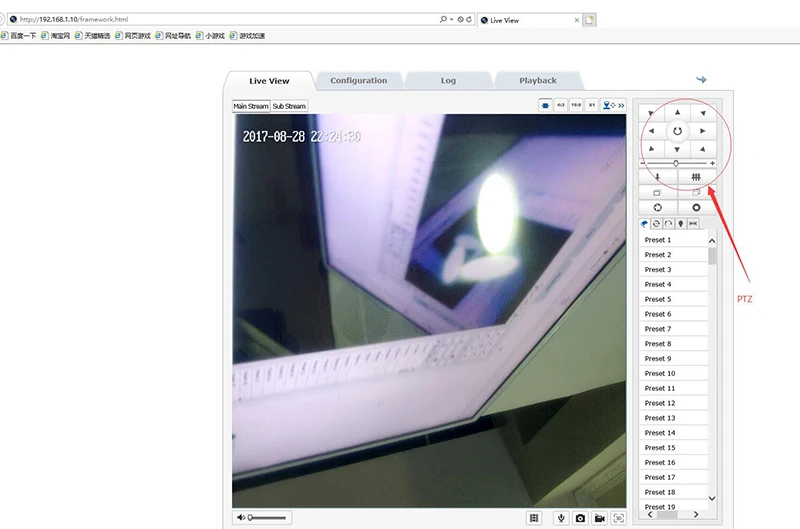
Task: Open the Playback tab
Action: tap(538, 81)
